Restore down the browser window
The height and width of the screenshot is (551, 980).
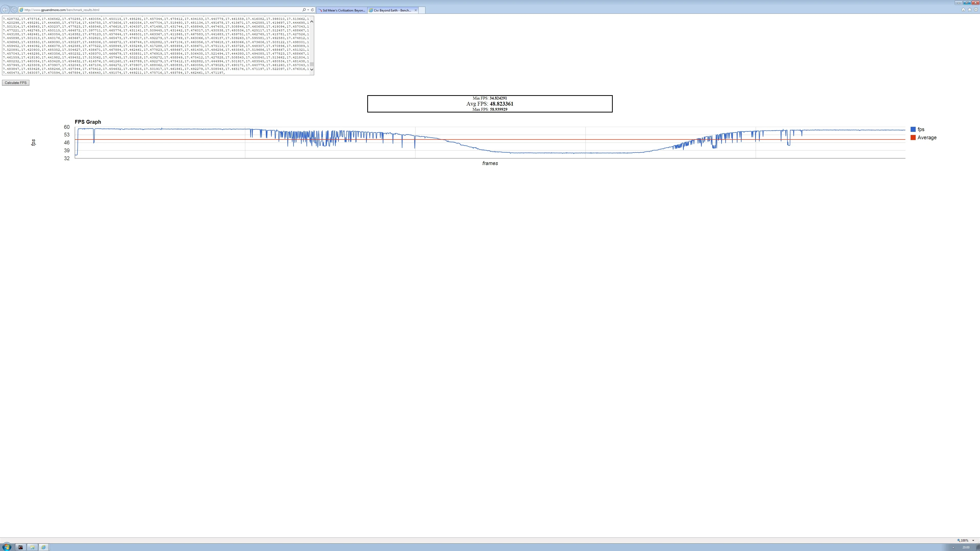click(967, 2)
